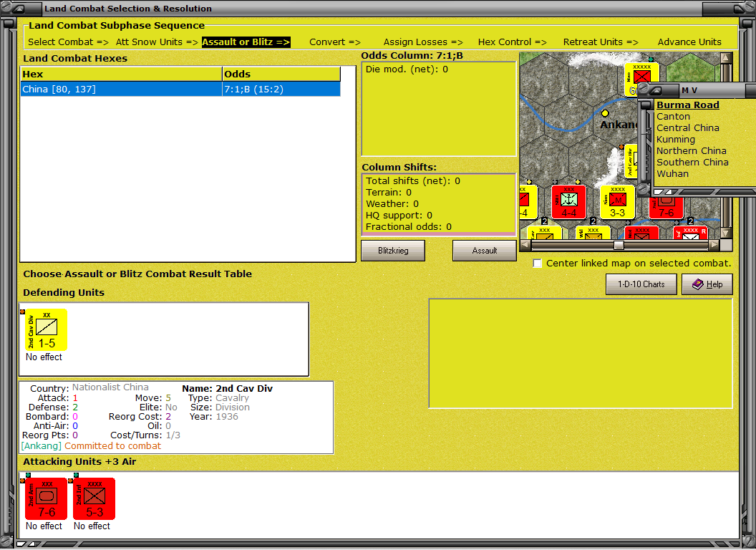
Task: Choose the Assault combat table
Action: tap(484, 251)
